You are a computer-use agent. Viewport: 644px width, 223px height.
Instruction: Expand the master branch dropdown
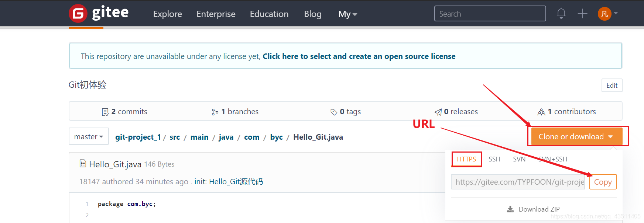[x=89, y=137]
